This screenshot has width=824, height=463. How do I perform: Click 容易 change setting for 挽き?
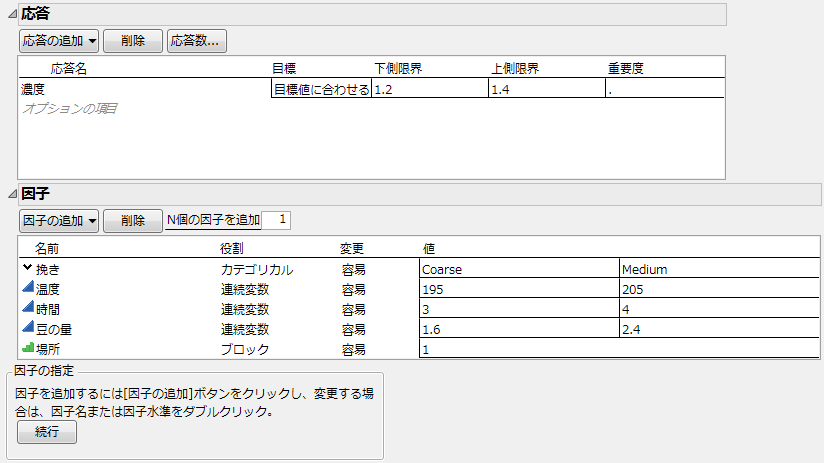(353, 270)
